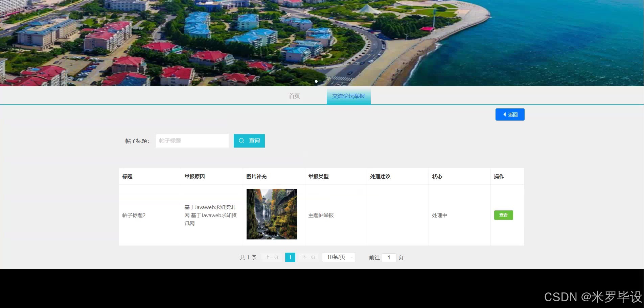Viewport: 644px width, 308px height.
Task: Select the white carousel dot indicator
Action: (x=316, y=81)
